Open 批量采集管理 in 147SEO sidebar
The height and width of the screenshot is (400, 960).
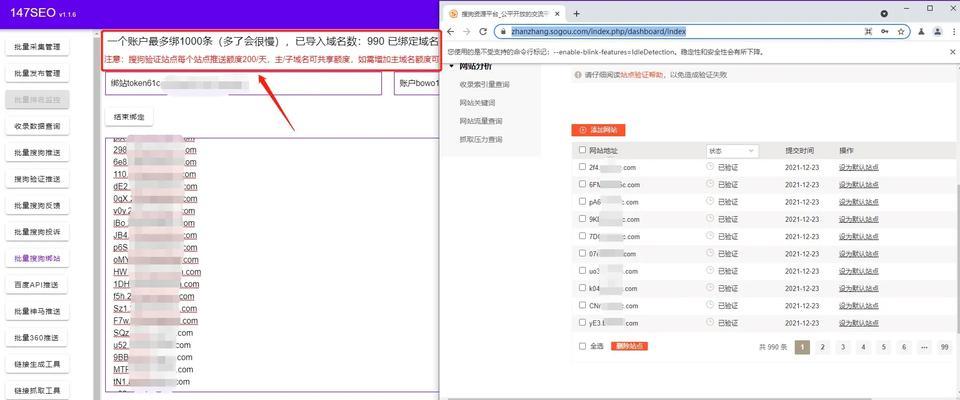pos(37,47)
